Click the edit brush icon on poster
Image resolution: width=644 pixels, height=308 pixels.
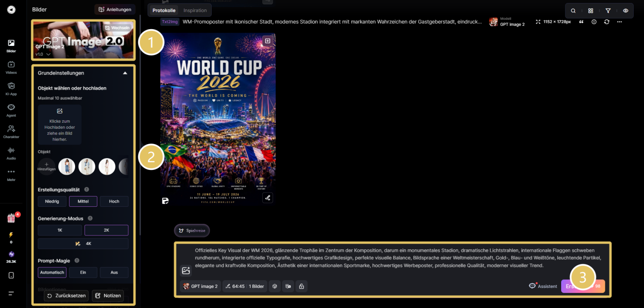tap(267, 198)
